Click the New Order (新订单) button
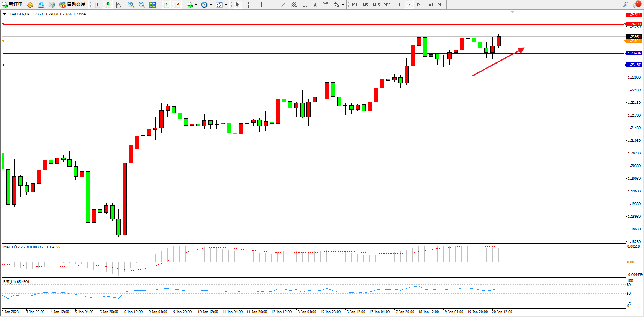The image size is (644, 317). point(12,5)
